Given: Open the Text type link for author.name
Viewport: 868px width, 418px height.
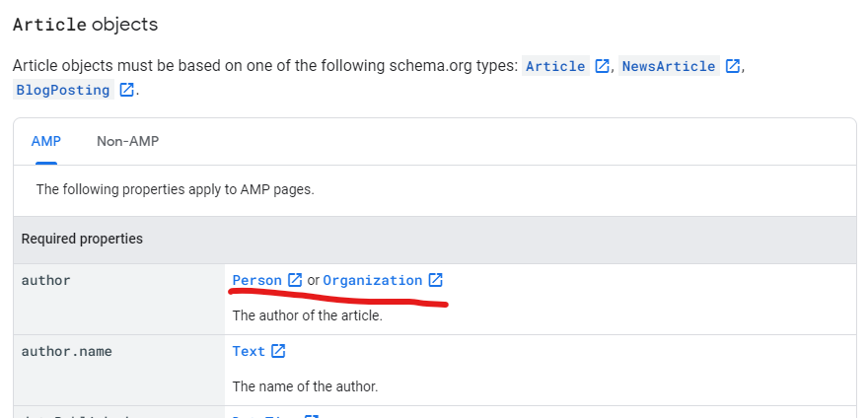Looking at the screenshot, I should [249, 351].
